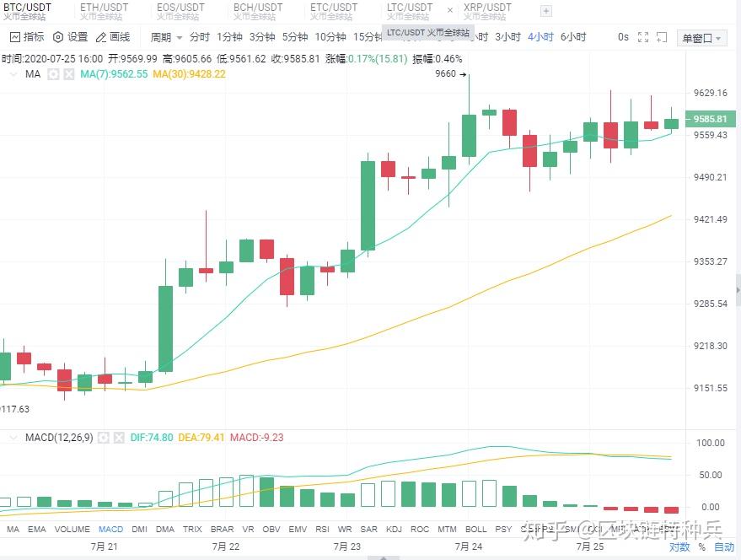Toggle MACD indicator in bottom bar
The width and height of the screenshot is (741, 560).
click(x=110, y=530)
